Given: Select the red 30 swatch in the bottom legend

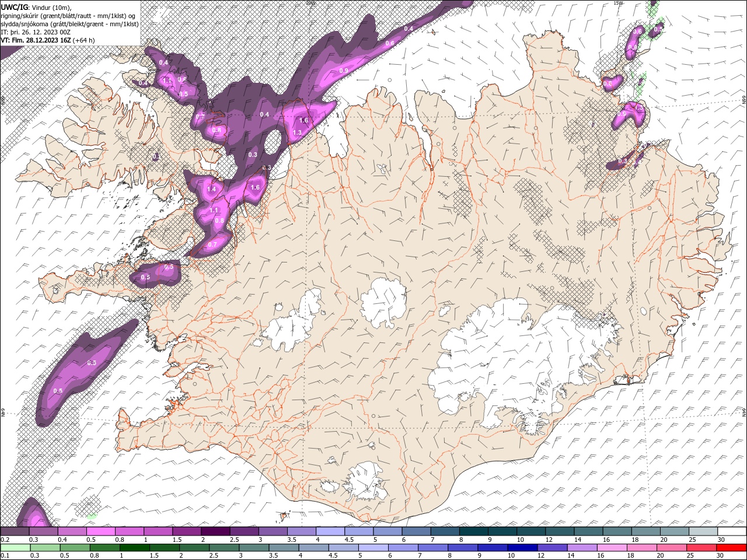Looking at the screenshot, I should pos(732,548).
